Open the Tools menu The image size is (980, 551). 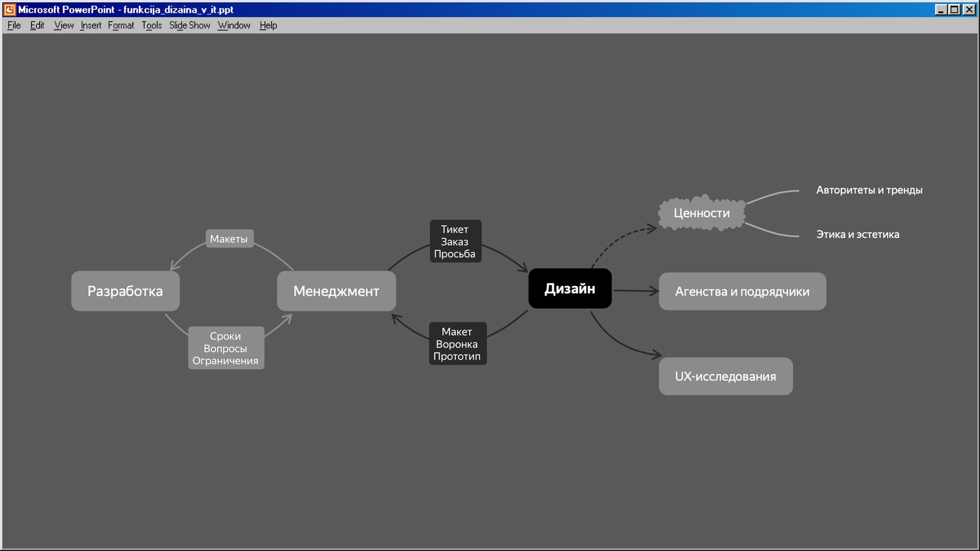coord(151,25)
